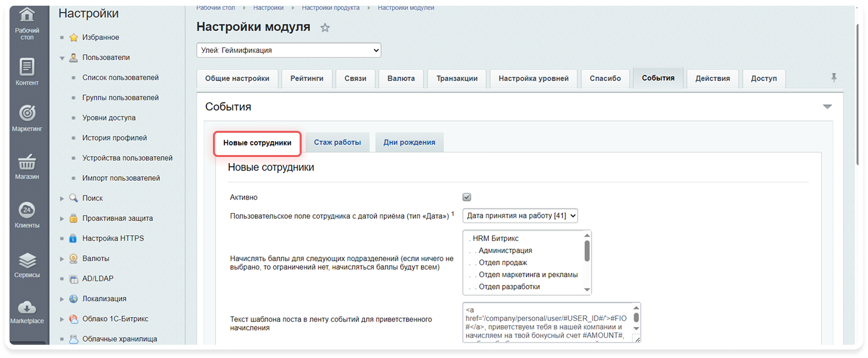Open Группы пользователей in the tree
The height and width of the screenshot is (358, 868).
(120, 98)
